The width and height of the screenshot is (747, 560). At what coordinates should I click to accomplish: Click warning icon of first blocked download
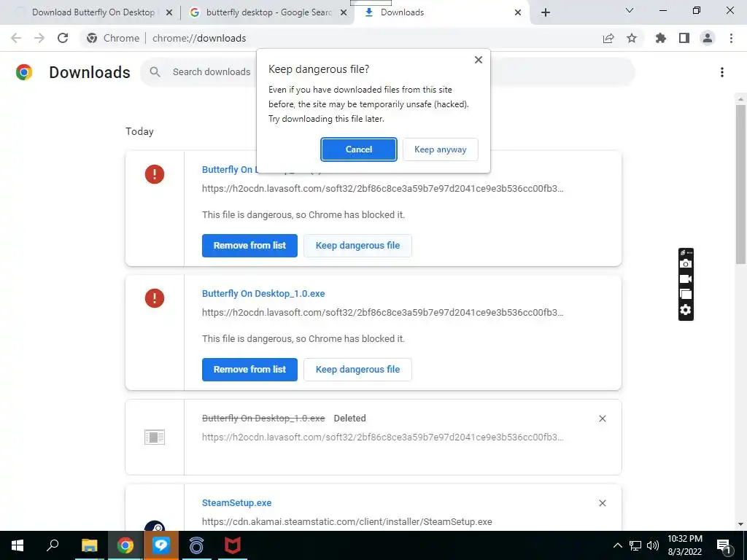coord(155,174)
